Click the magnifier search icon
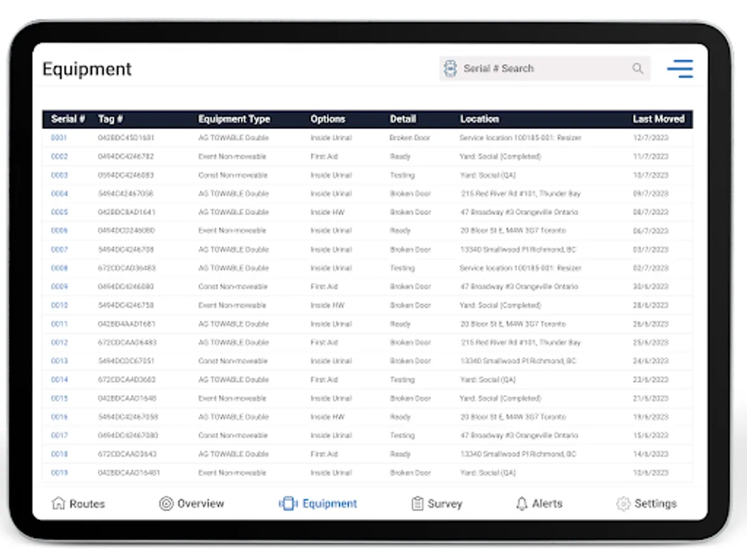This screenshot has height=560, width=747. 637,68
